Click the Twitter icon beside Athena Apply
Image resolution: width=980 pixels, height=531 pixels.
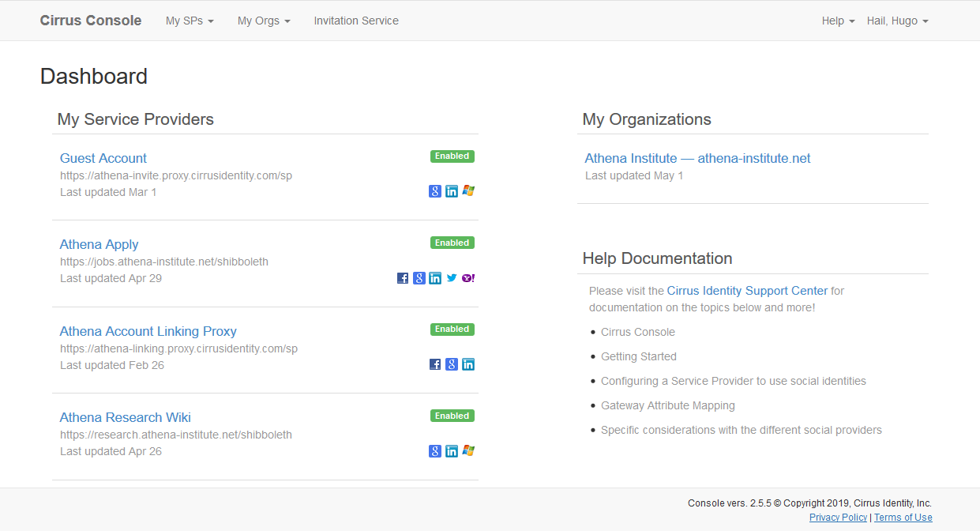[452, 277]
